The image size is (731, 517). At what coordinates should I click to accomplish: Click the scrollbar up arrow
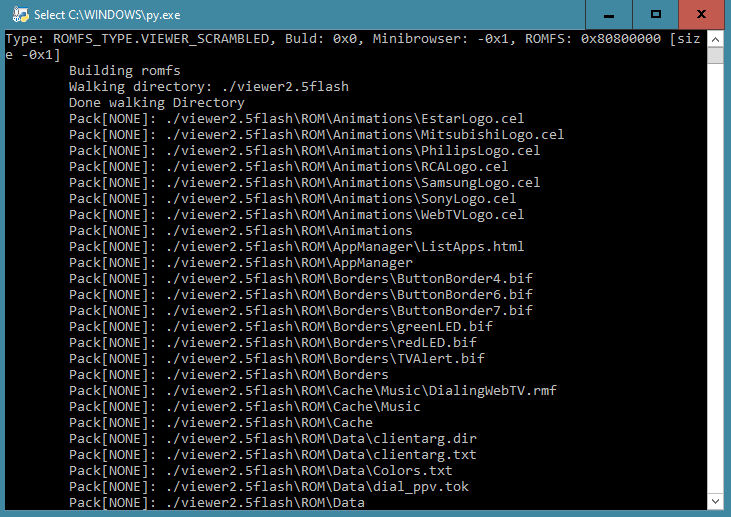click(x=715, y=40)
